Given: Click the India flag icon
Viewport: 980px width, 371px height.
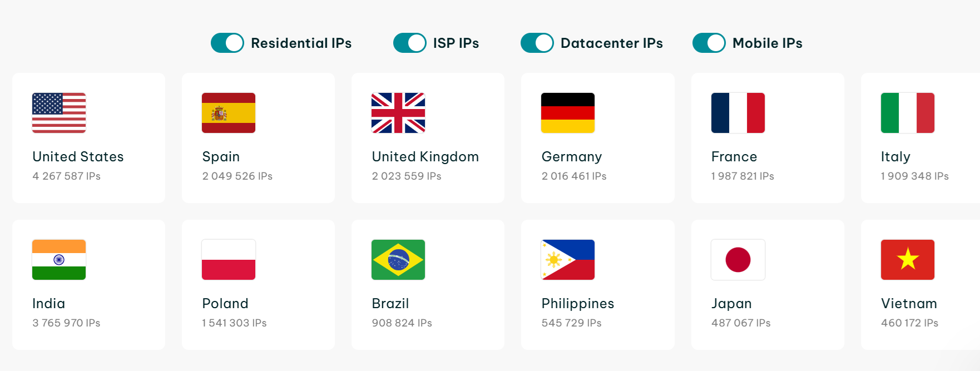Looking at the screenshot, I should pyautogui.click(x=58, y=259).
